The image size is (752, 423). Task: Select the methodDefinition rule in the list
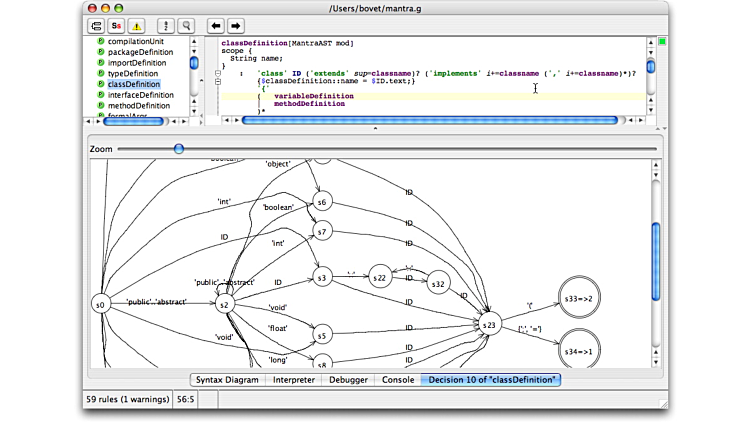click(x=139, y=106)
